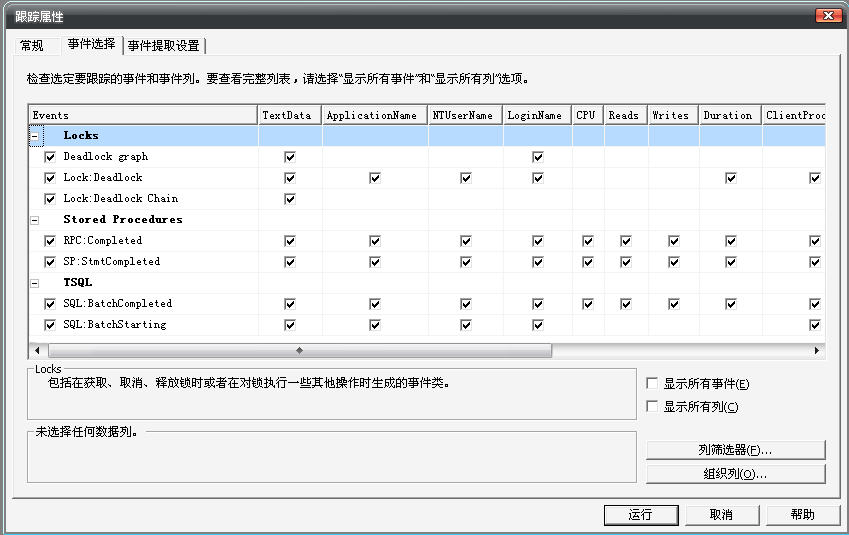Click the horizontal scrollbar thumb
Screen dimensions: 849x535
pos(301,350)
